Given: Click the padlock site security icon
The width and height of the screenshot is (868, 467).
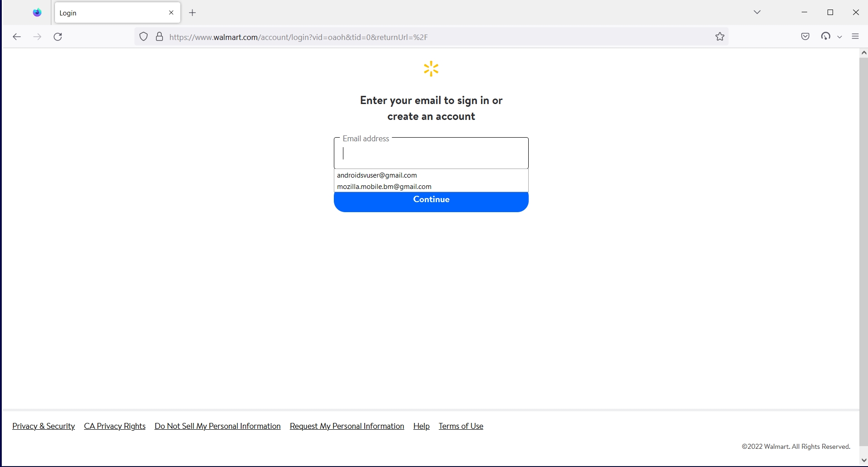Looking at the screenshot, I should pos(159,37).
